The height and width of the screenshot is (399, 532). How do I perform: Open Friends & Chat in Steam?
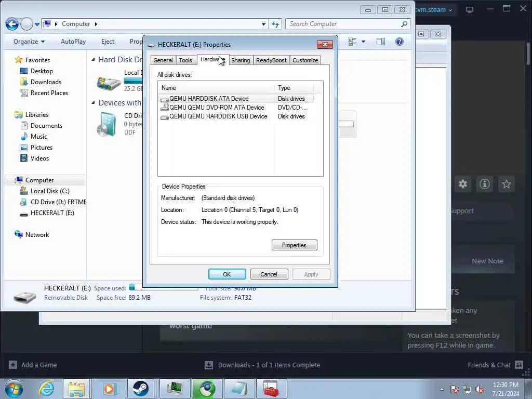[x=495, y=365]
